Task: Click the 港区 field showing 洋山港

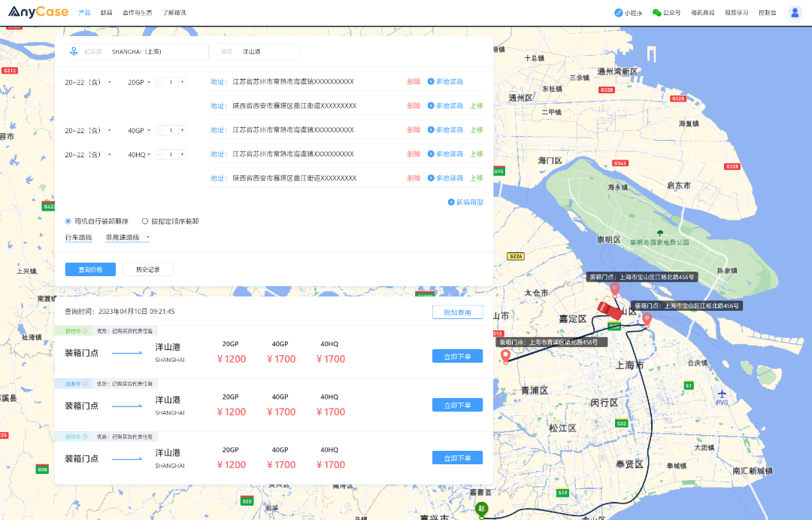Action: pos(259,51)
